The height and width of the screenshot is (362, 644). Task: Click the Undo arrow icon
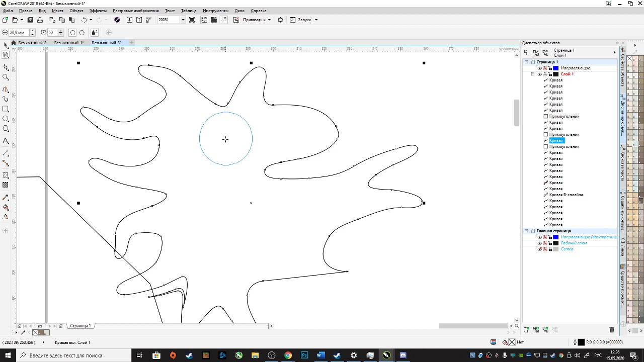[x=84, y=20]
